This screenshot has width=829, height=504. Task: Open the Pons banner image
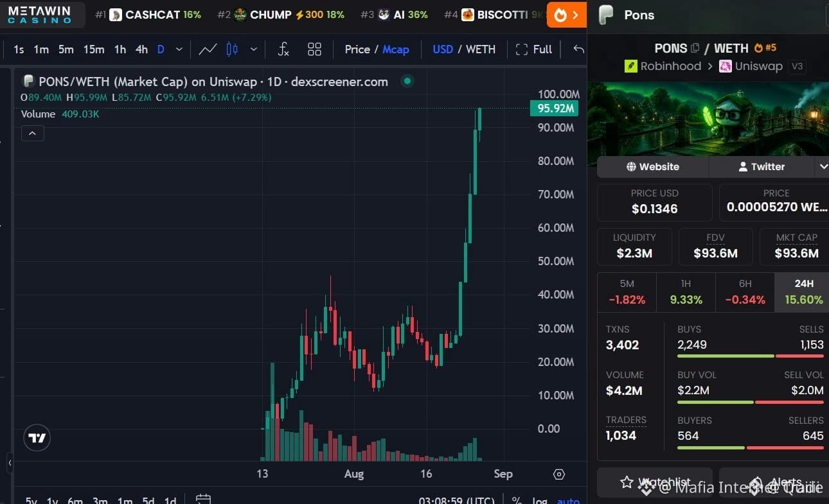(x=708, y=118)
